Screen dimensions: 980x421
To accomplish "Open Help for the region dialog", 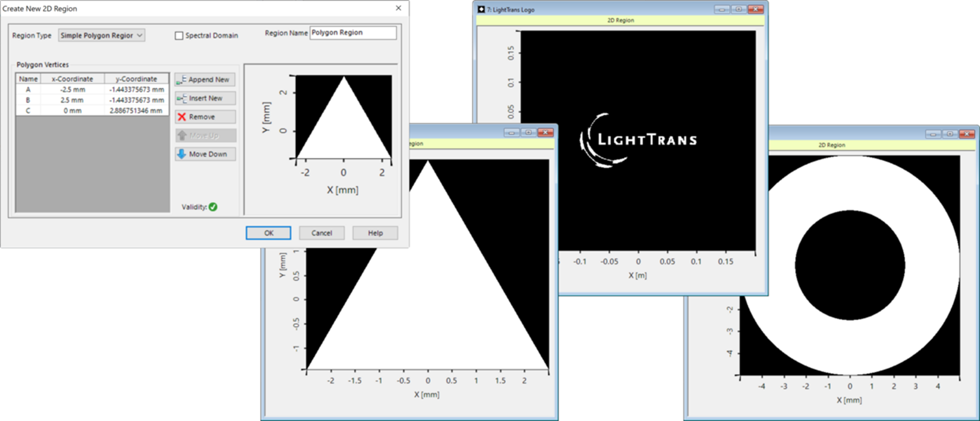I will point(375,233).
